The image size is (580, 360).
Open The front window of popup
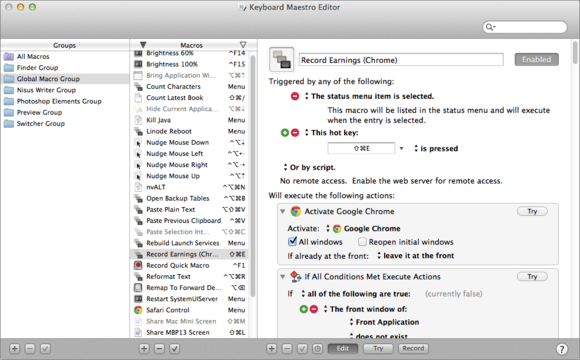point(365,309)
